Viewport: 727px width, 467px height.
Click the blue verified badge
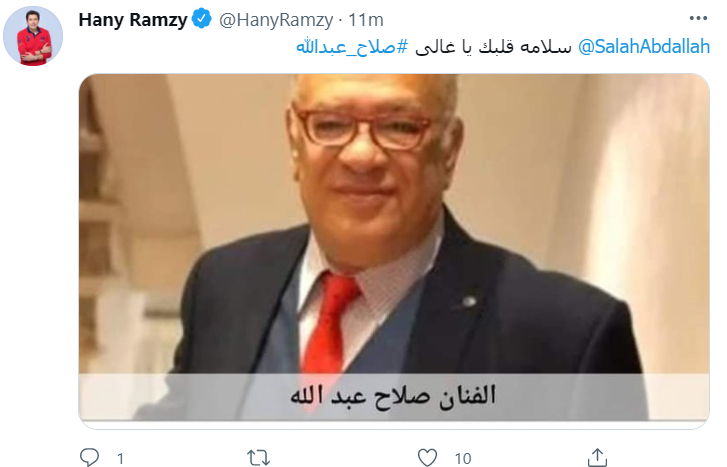(x=201, y=19)
